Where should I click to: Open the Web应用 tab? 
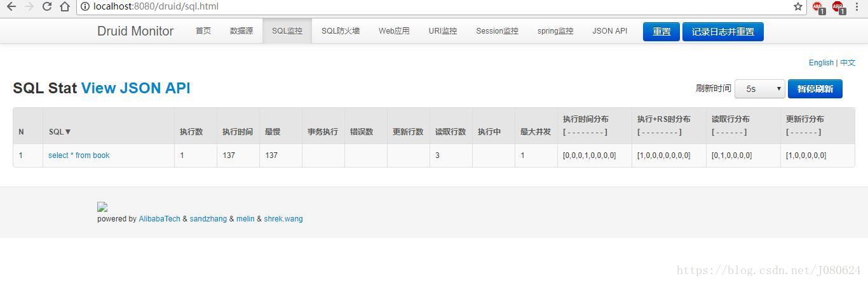click(x=394, y=31)
